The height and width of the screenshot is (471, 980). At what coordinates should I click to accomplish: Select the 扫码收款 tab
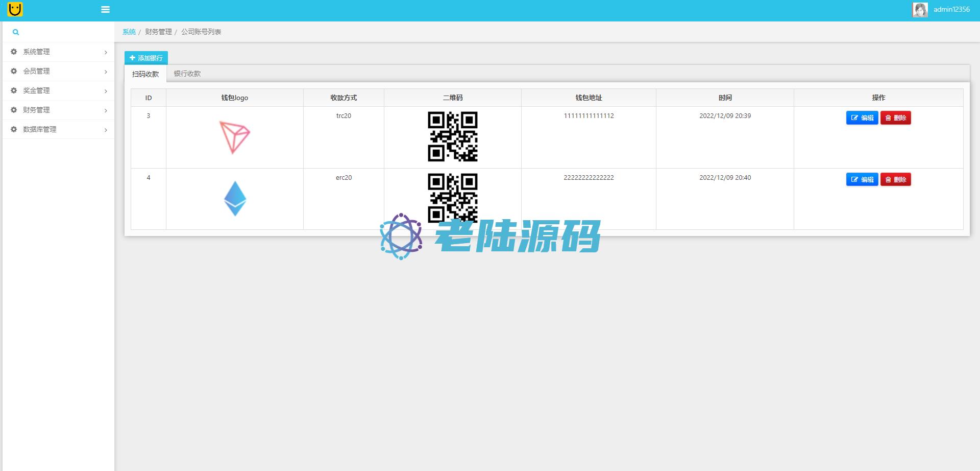(x=145, y=74)
